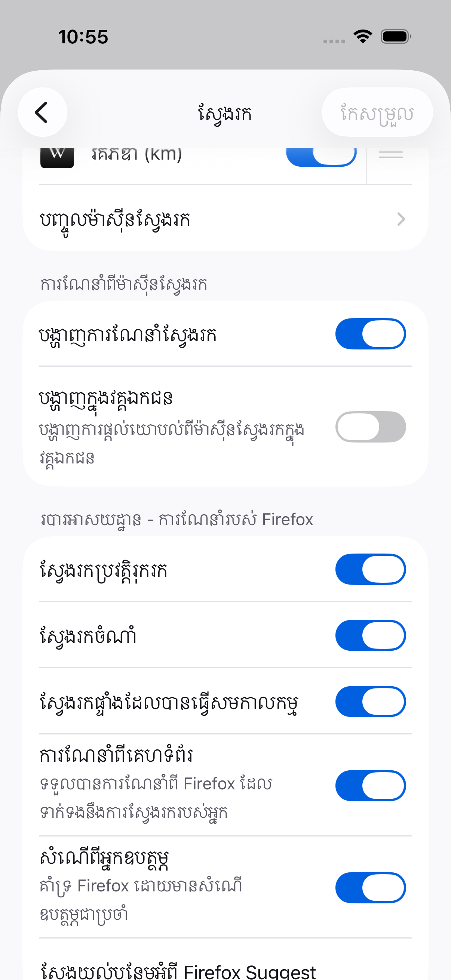The width and height of the screenshot is (451, 980).
Task: Tap the កែសម្រួល edit button
Action: coord(377,112)
